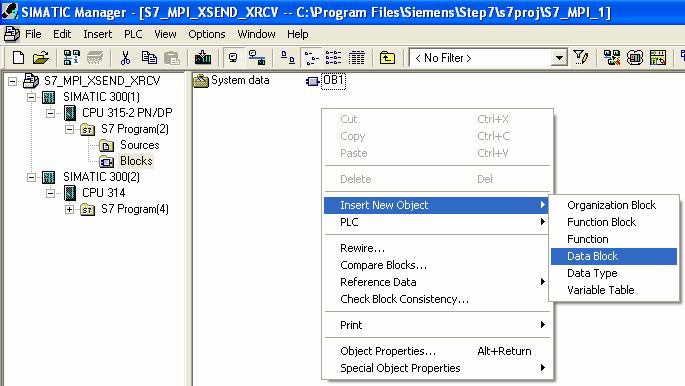Open the Options menu
This screenshot has width=685, height=386.
coord(207,34)
